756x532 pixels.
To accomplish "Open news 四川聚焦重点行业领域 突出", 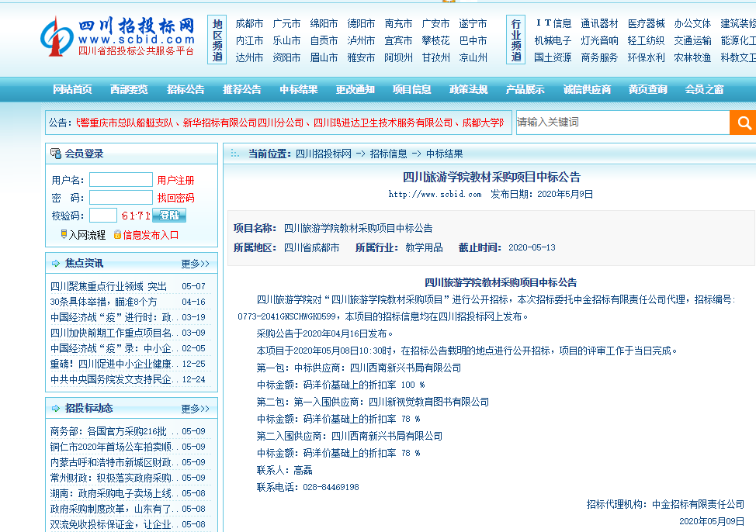I will pyautogui.click(x=109, y=286).
